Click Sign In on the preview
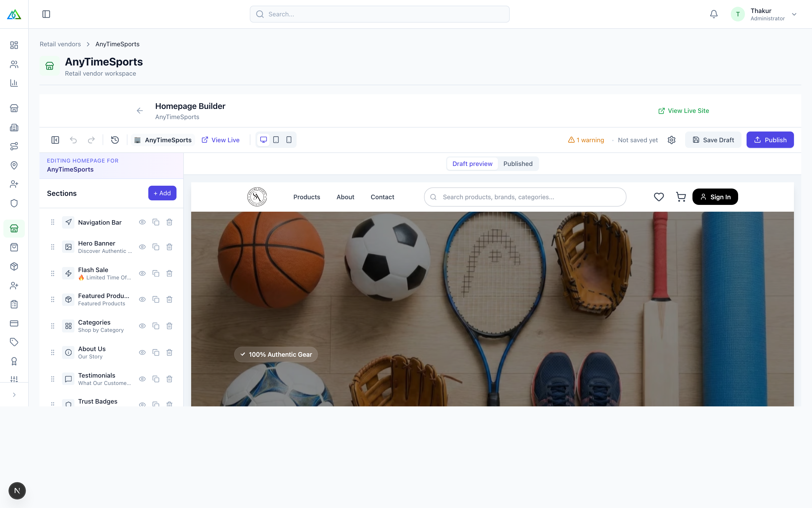This screenshot has height=508, width=812. click(x=715, y=197)
